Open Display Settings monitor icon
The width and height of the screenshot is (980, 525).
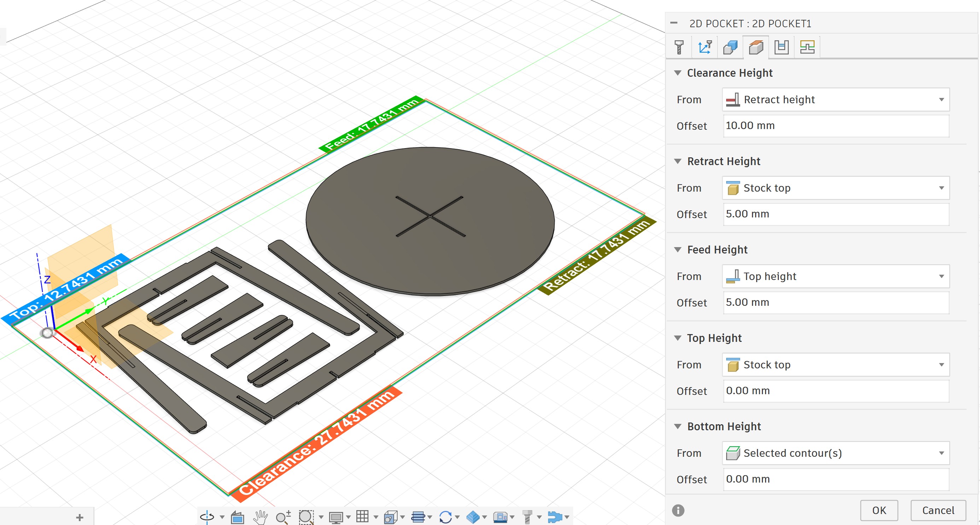336,517
